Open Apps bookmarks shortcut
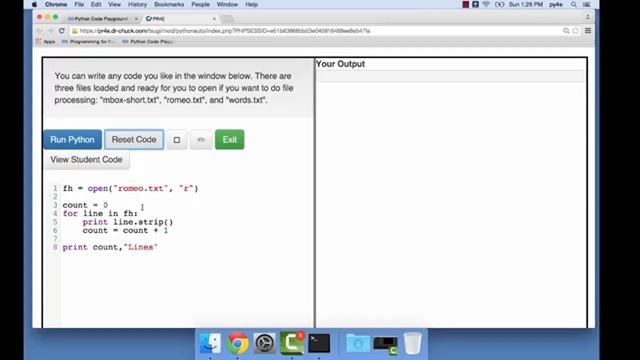Viewport: 640px width, 360px height. [46, 42]
